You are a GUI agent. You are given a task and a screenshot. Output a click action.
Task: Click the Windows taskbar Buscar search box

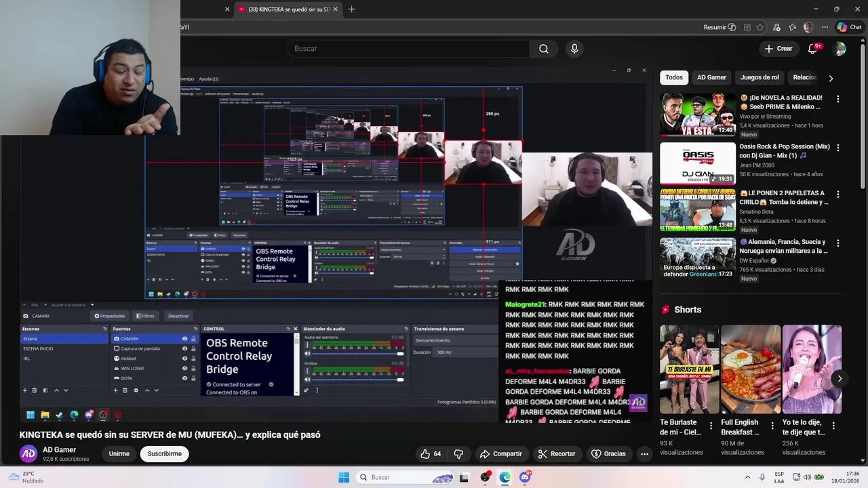tap(406, 477)
